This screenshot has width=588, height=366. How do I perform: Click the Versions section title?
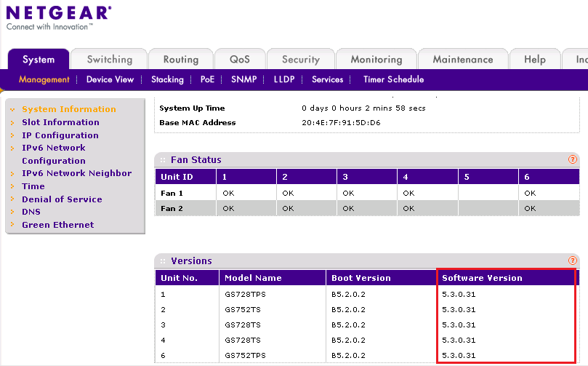[x=191, y=261]
